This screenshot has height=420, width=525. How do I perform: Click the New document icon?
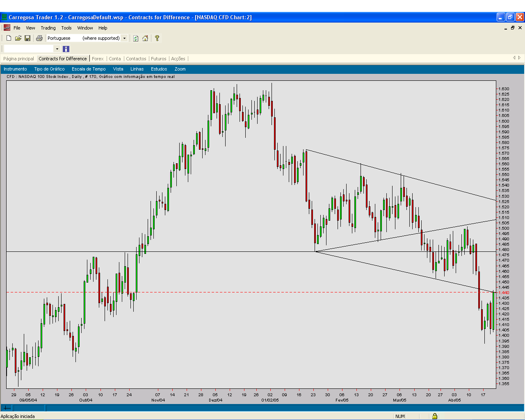pos(9,38)
